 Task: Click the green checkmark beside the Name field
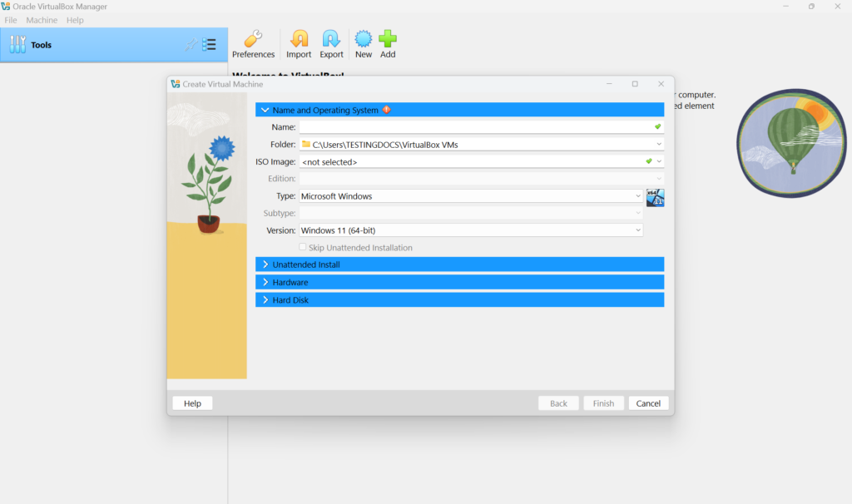coord(656,126)
